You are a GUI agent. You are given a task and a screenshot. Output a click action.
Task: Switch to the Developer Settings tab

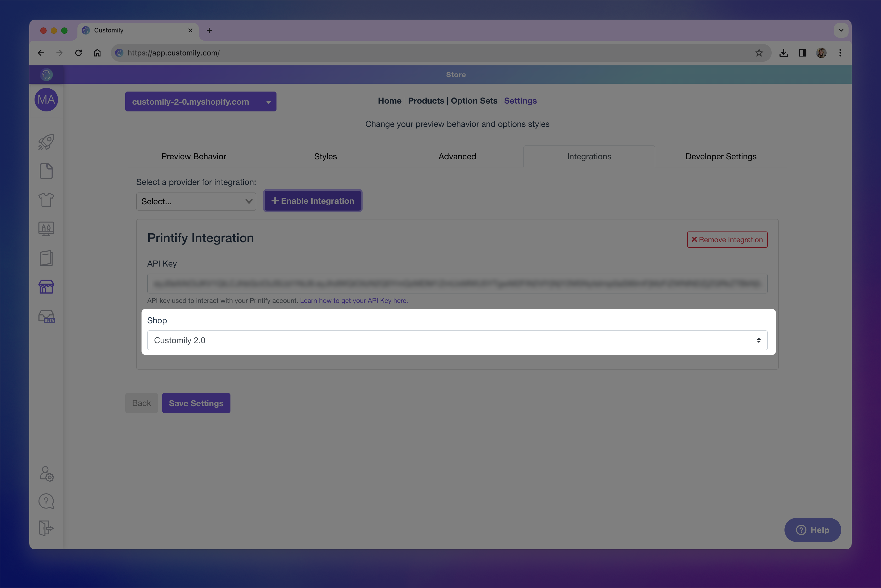click(720, 156)
